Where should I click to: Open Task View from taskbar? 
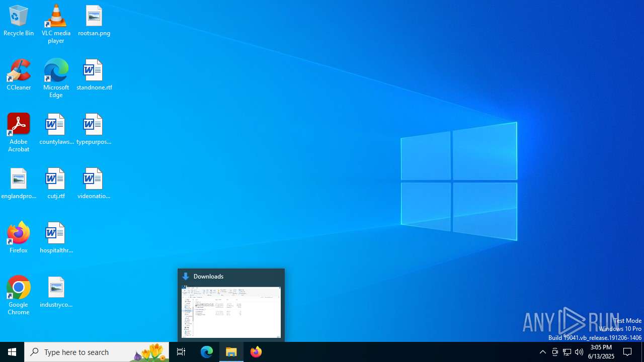[x=181, y=352]
